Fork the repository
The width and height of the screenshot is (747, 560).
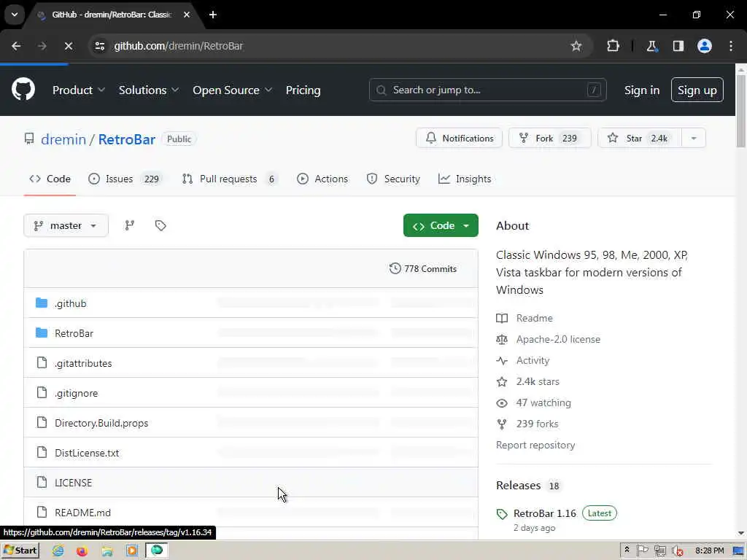point(550,138)
